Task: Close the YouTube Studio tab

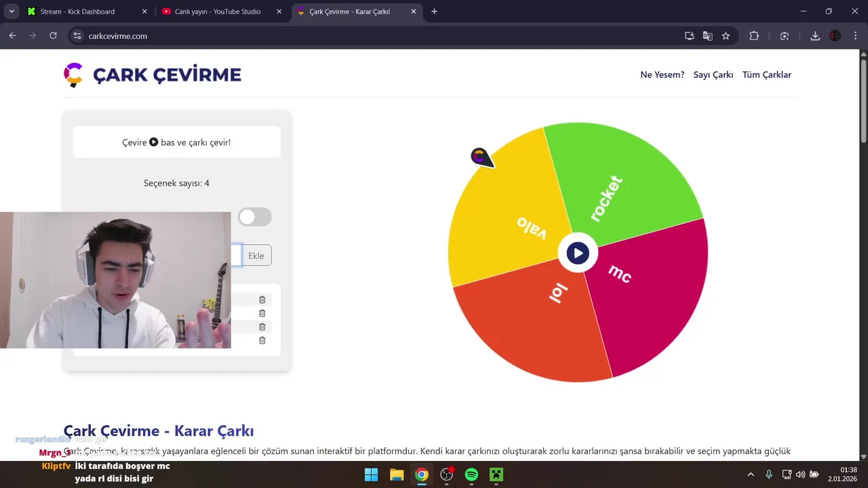Action: click(x=279, y=12)
